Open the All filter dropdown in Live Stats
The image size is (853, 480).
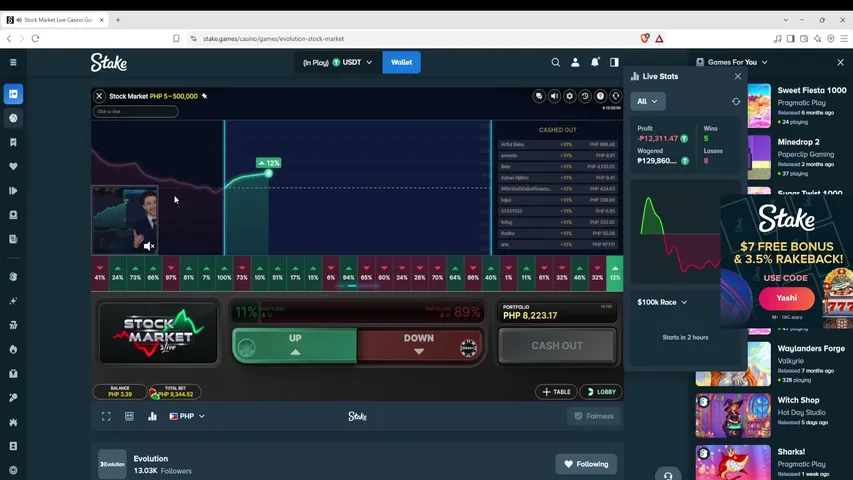(x=647, y=101)
